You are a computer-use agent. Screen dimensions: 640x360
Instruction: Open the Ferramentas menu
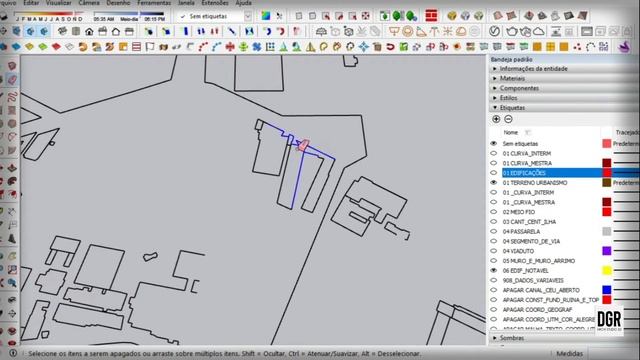coord(154,3)
